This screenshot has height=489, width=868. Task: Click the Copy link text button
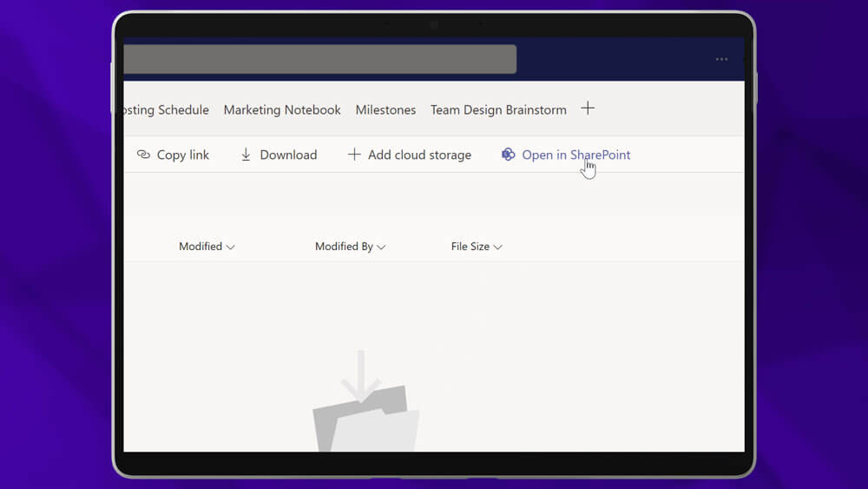pyautogui.click(x=183, y=155)
